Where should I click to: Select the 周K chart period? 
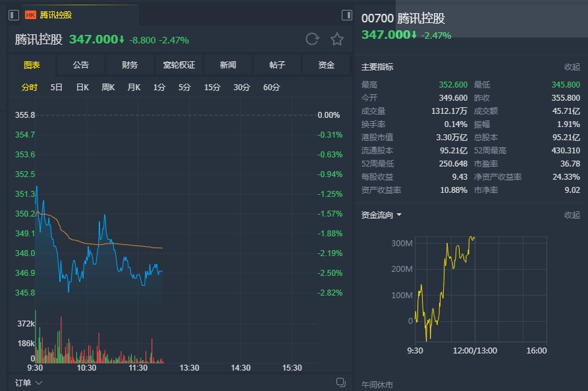[108, 88]
